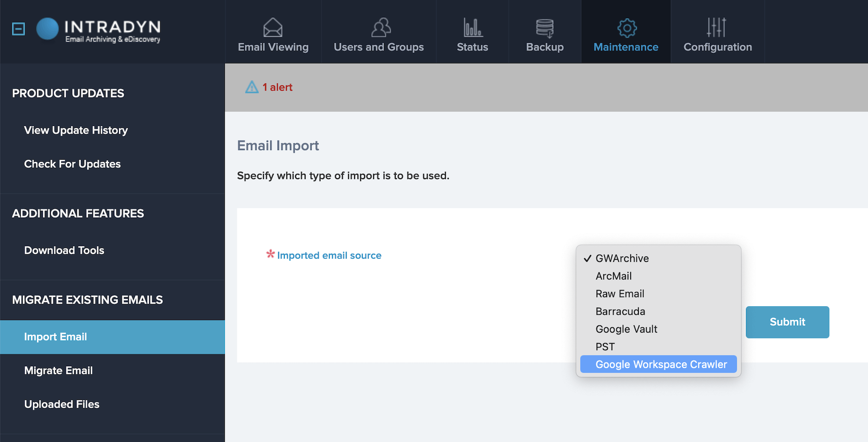This screenshot has width=868, height=442.
Task: Click the ADDITIONAL FEATURES section header
Action: pos(78,213)
